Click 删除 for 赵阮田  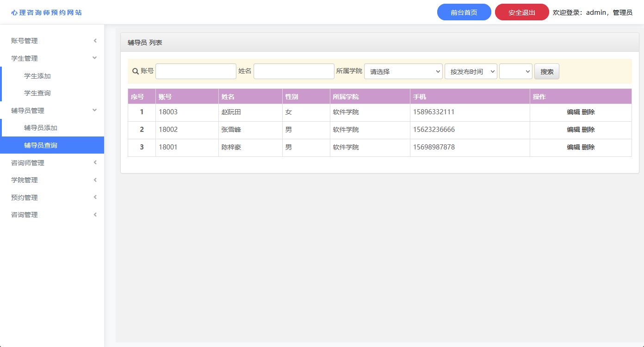click(x=588, y=112)
